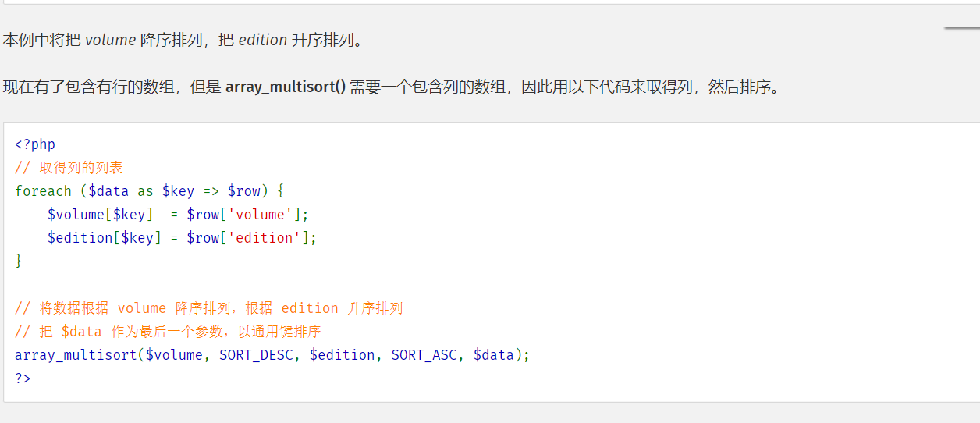
Task: Click the sentence beginning 现在有了包含有行的数组
Action: 391,87
